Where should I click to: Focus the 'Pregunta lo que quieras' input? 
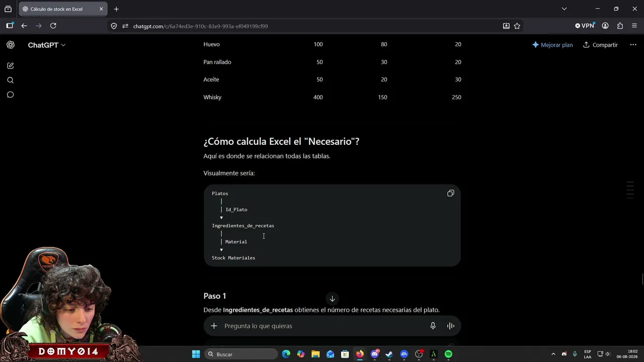coord(323,326)
